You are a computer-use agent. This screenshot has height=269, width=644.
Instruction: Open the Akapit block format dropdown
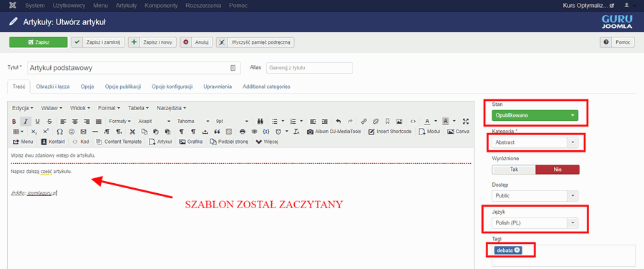(x=154, y=121)
